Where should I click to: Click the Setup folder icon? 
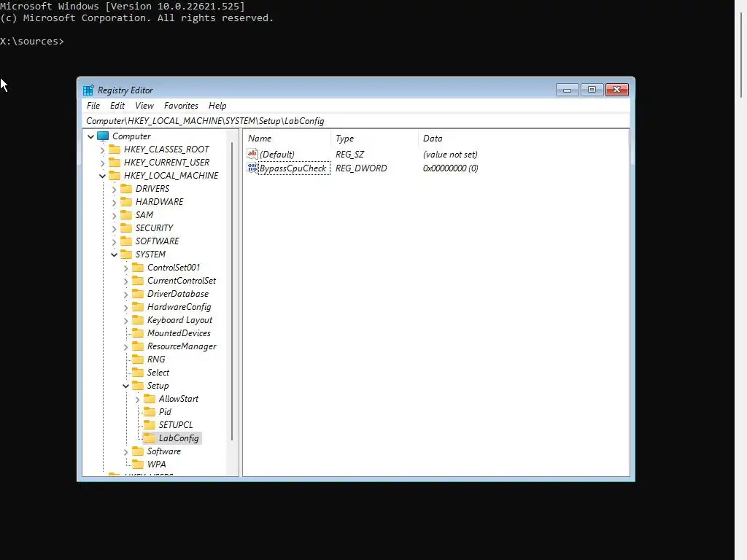pos(138,386)
